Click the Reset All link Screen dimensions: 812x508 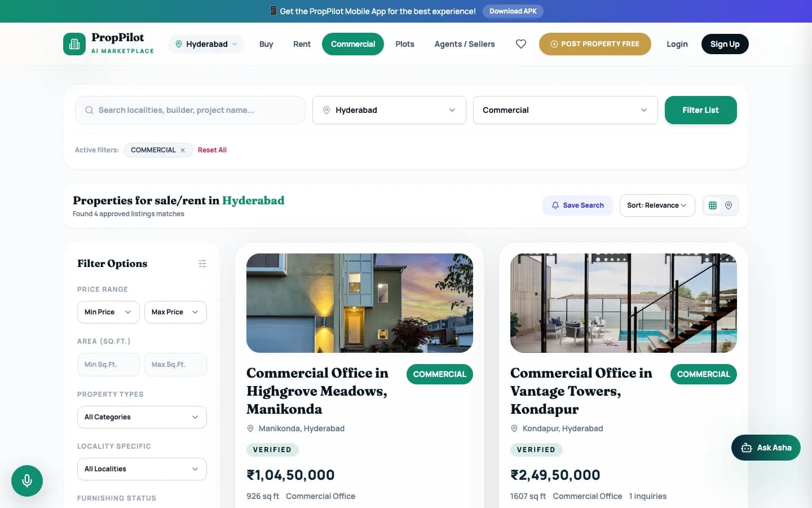tap(212, 150)
